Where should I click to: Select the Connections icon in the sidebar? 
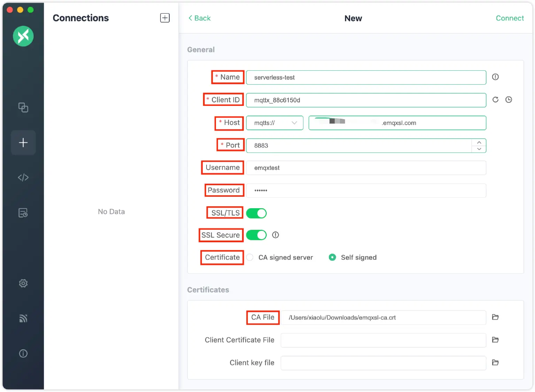coord(23,108)
